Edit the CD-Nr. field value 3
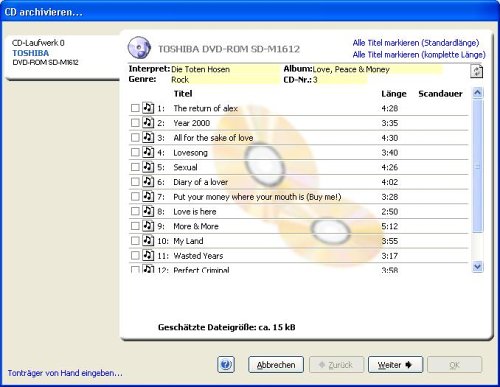The height and width of the screenshot is (387, 500). 340,80
